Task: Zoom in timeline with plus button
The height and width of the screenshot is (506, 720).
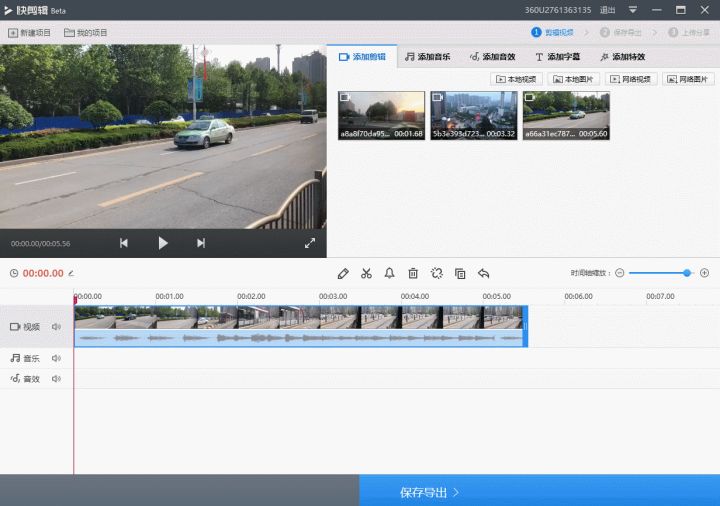Action: tap(704, 273)
